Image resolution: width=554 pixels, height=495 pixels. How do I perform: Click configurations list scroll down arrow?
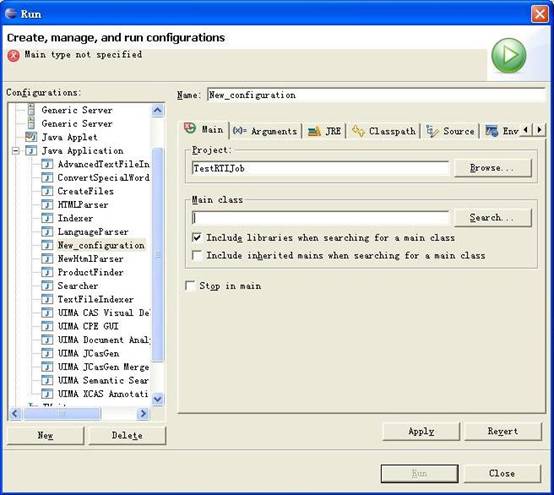coord(158,399)
